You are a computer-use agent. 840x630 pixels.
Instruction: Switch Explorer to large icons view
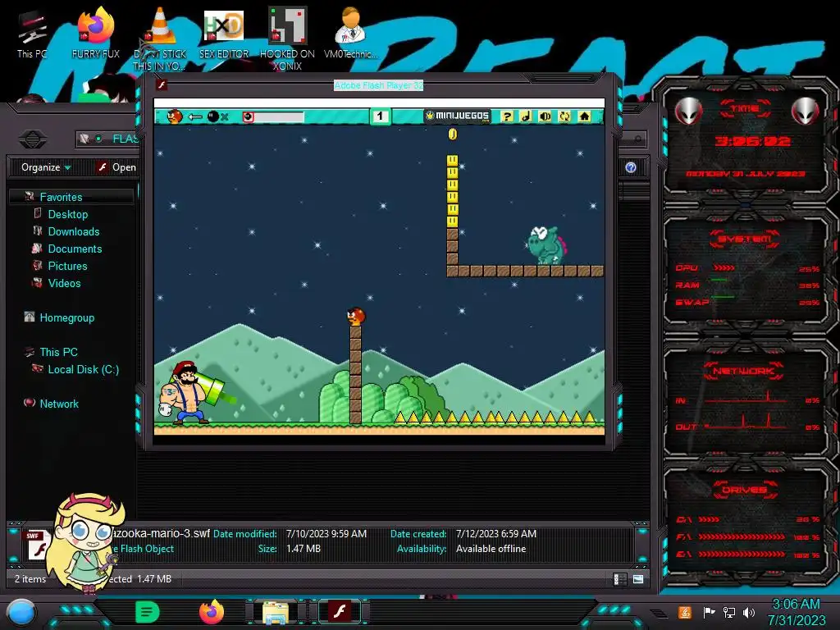click(638, 579)
